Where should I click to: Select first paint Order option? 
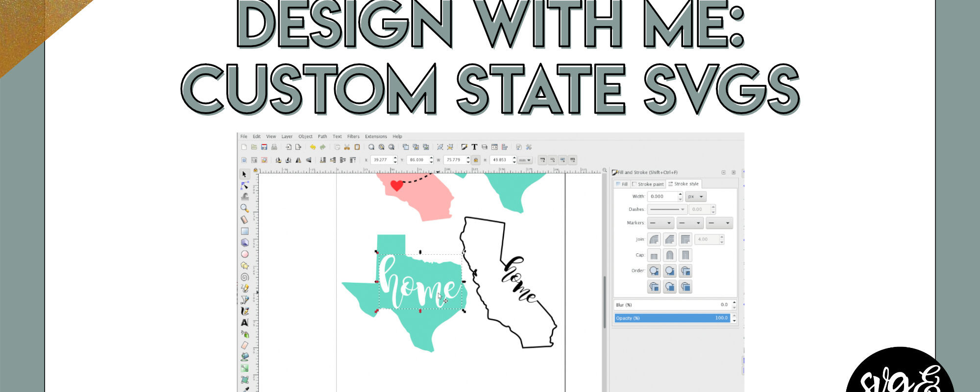pos(654,270)
